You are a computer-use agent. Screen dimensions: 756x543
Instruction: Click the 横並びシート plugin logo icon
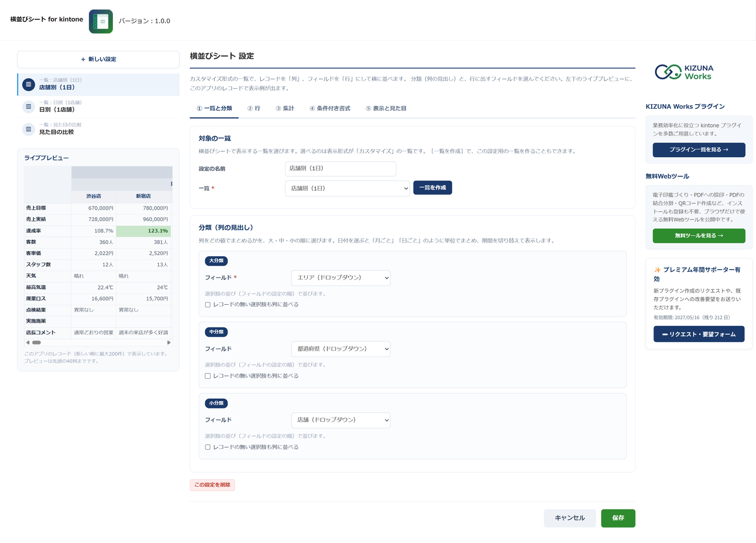point(101,22)
